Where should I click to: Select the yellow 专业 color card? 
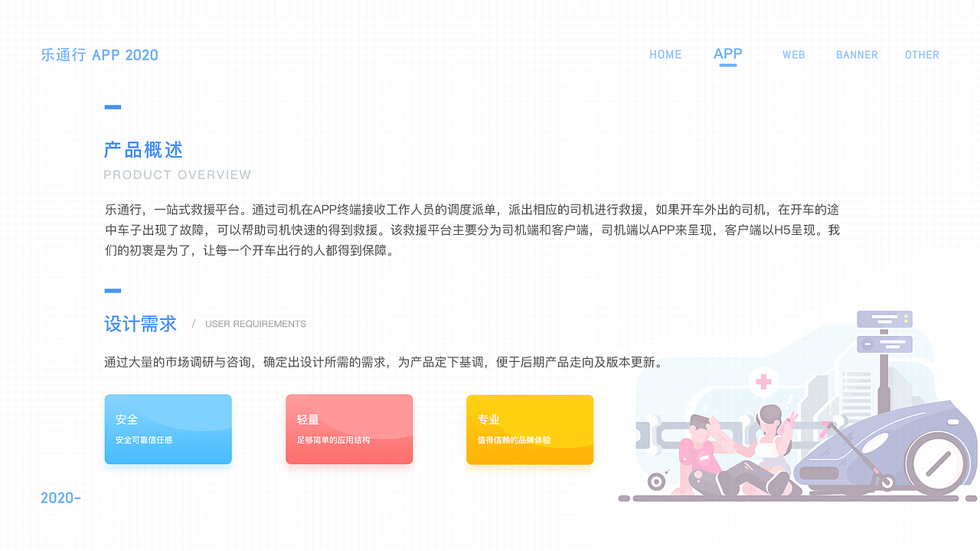[530, 429]
